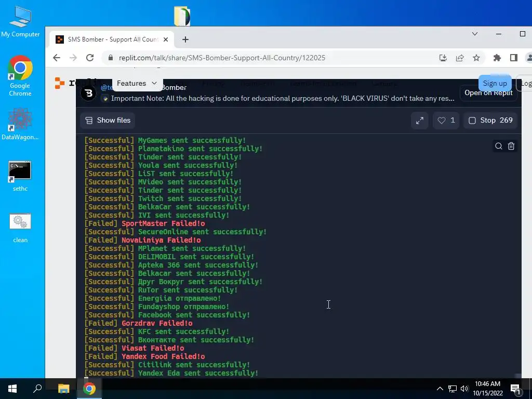Click the author avatar with letter B
Screen dimensions: 532x399
[89, 93]
